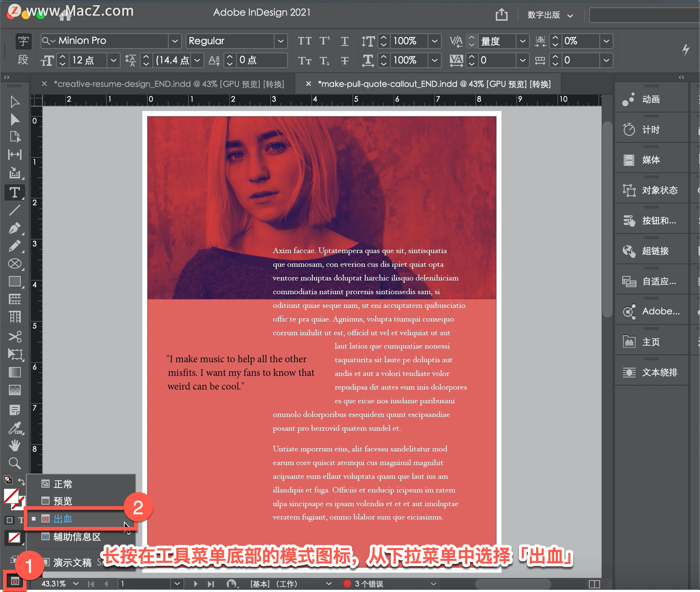
Task: Select the Rectangle tool
Action: click(15, 282)
